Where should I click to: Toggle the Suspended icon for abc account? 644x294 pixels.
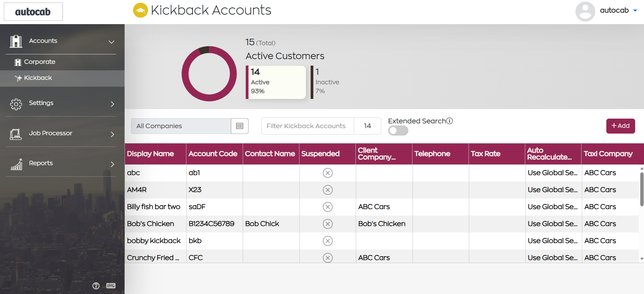coord(328,173)
